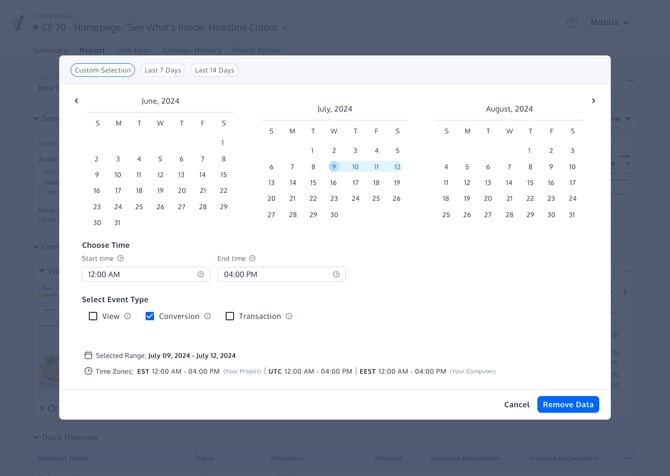The width and height of the screenshot is (670, 476).
Task: Select August 31 in the calendar
Action: click(x=572, y=214)
